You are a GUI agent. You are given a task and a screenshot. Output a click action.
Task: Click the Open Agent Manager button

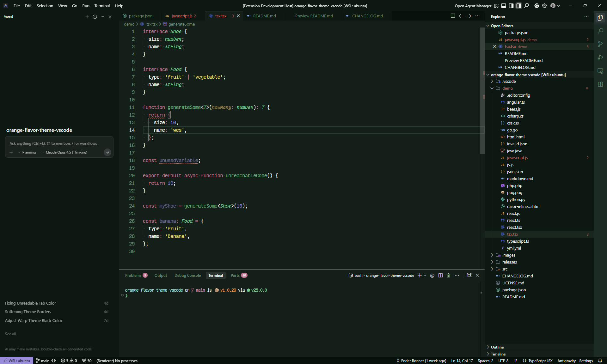coord(473,6)
